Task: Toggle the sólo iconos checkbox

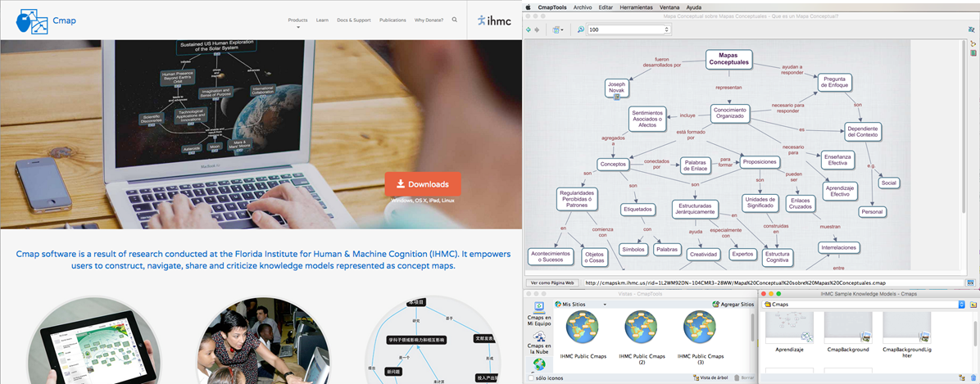Action: tap(531, 378)
